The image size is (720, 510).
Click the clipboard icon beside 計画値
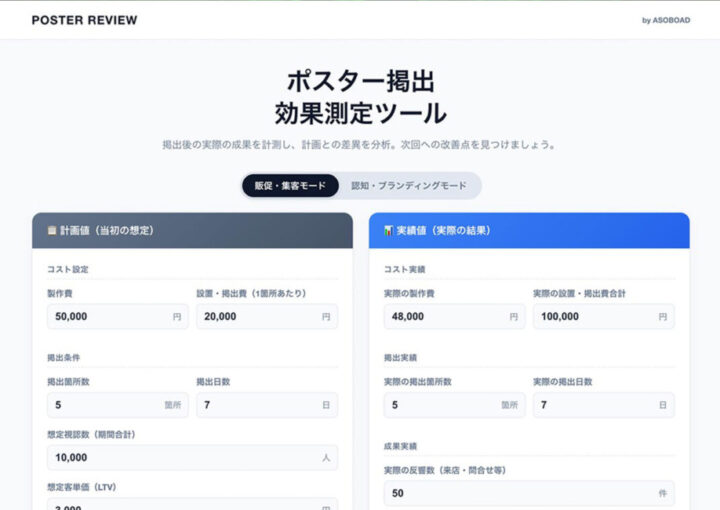pyautogui.click(x=52, y=230)
